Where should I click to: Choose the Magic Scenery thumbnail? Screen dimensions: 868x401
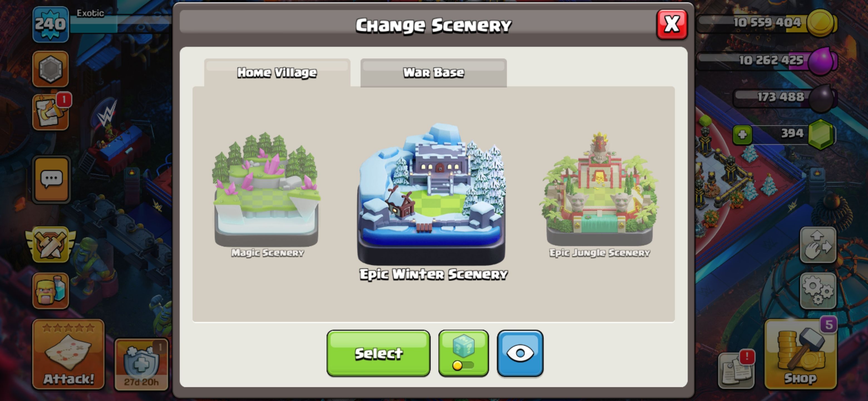tap(266, 194)
